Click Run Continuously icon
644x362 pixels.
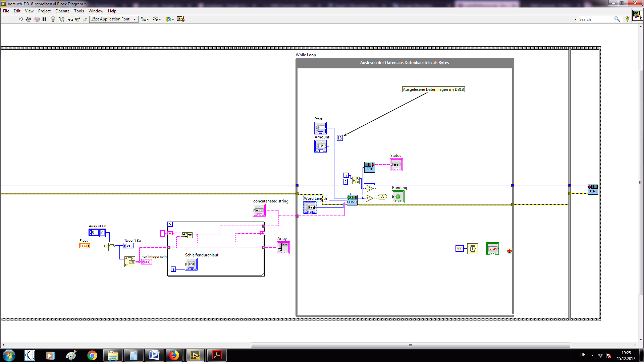29,19
